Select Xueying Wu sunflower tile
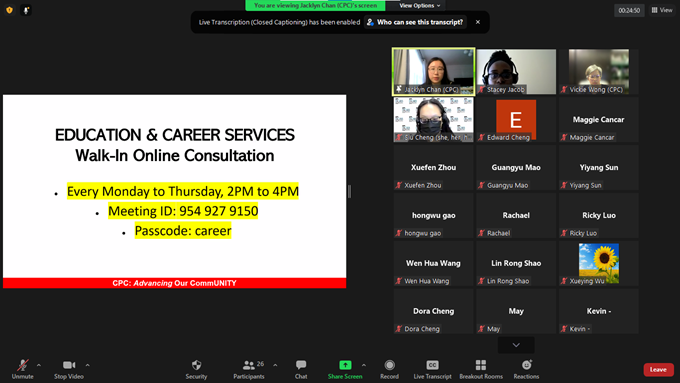Image resolution: width=680 pixels, height=383 pixels. [x=598, y=263]
